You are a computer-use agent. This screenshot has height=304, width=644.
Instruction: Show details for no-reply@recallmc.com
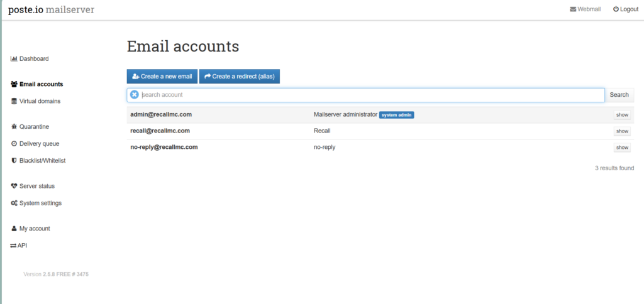point(622,148)
